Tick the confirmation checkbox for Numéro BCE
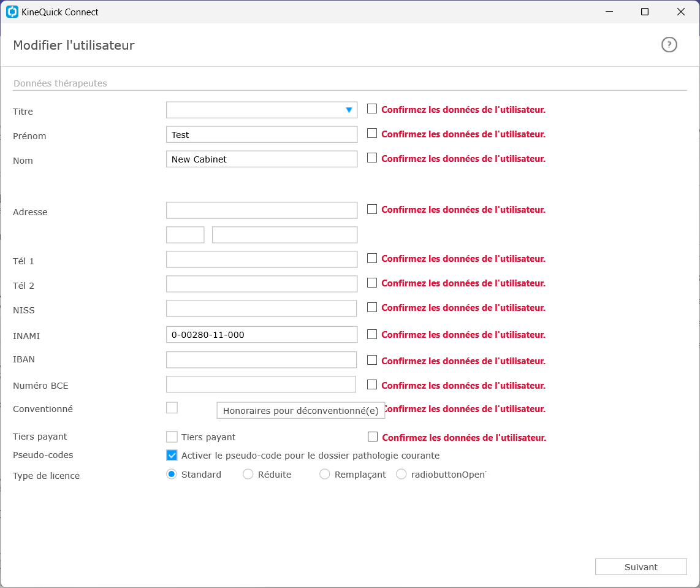 372,384
